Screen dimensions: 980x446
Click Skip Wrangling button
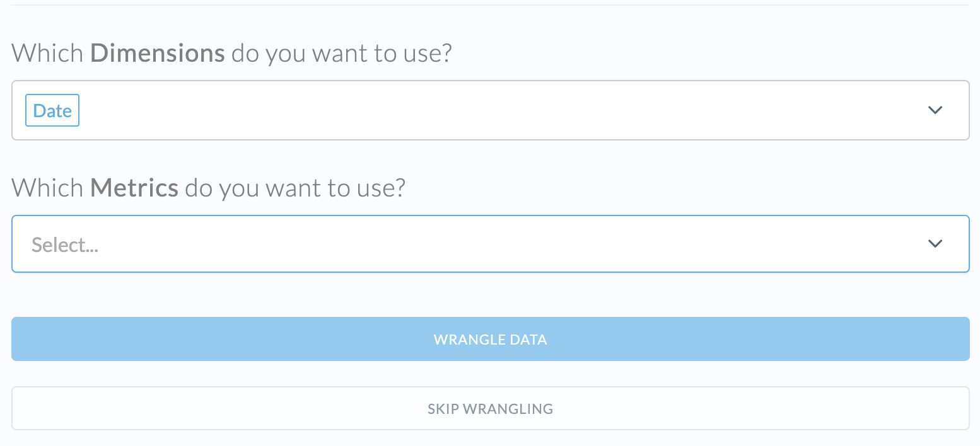point(490,409)
